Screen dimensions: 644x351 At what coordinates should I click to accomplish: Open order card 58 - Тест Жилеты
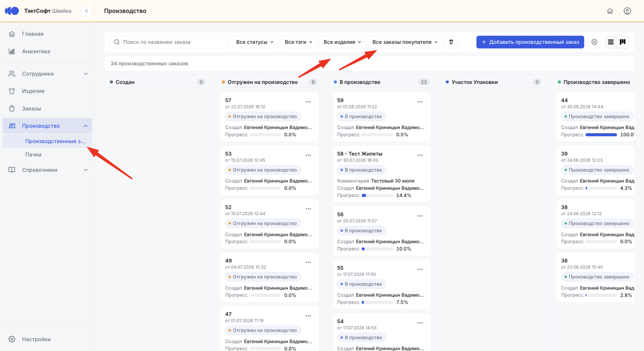[381, 174]
